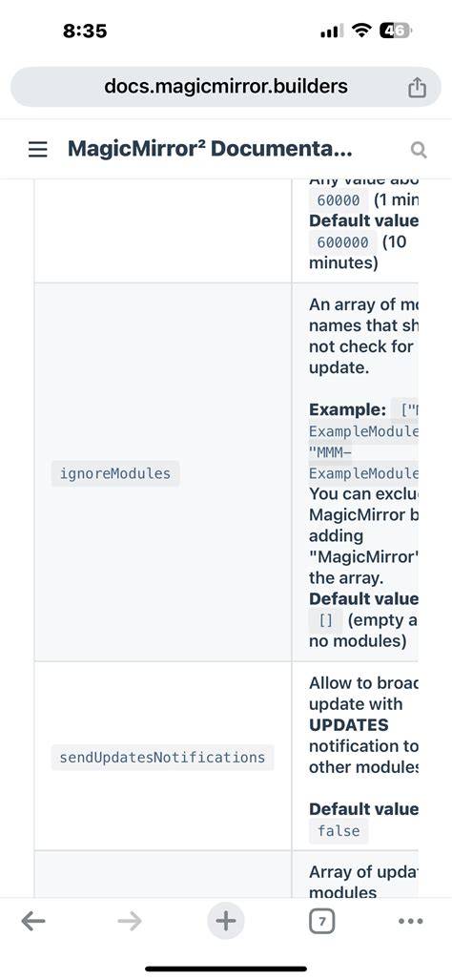Viewport: 452px width, 980px height.
Task: Tap the false default value code
Action: tap(339, 830)
